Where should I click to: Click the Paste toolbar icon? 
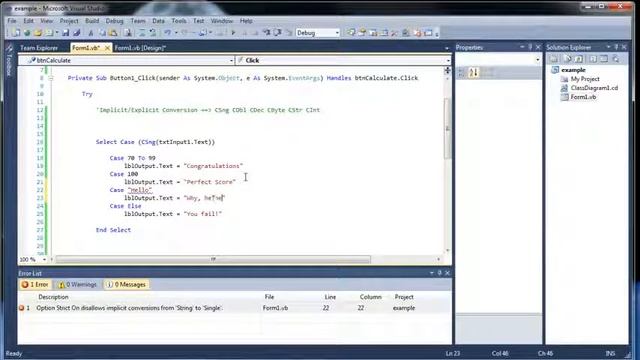[113, 33]
